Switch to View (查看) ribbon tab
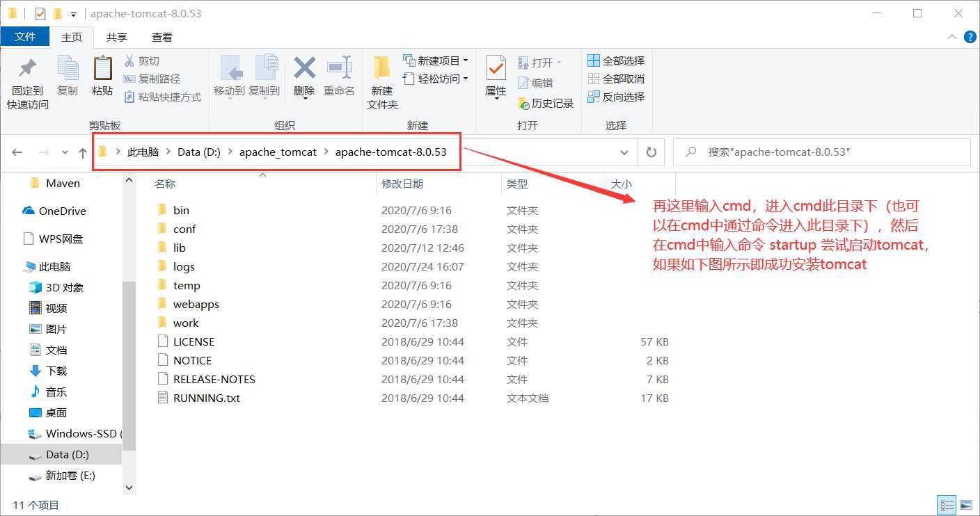 (162, 37)
